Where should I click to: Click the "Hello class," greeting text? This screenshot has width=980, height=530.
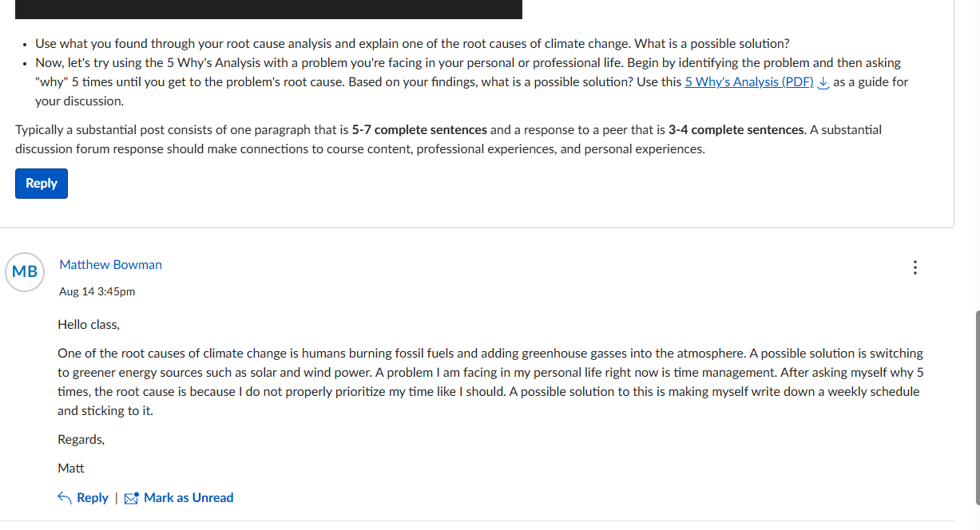[89, 324]
